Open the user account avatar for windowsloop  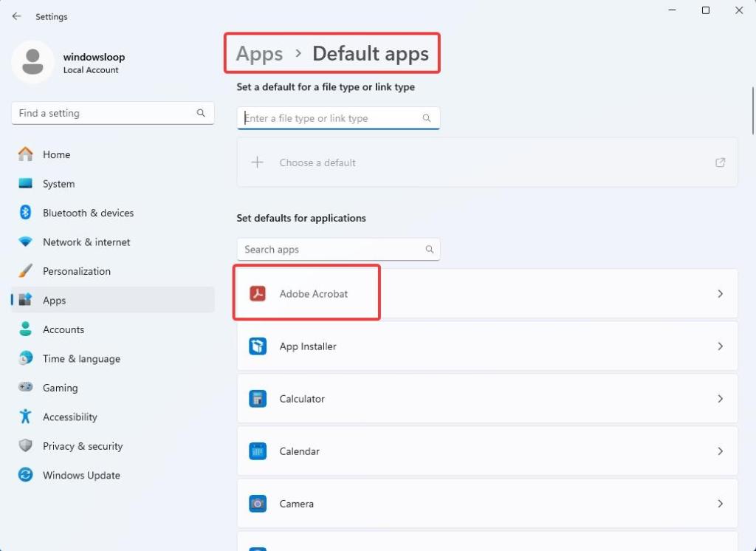[x=32, y=62]
